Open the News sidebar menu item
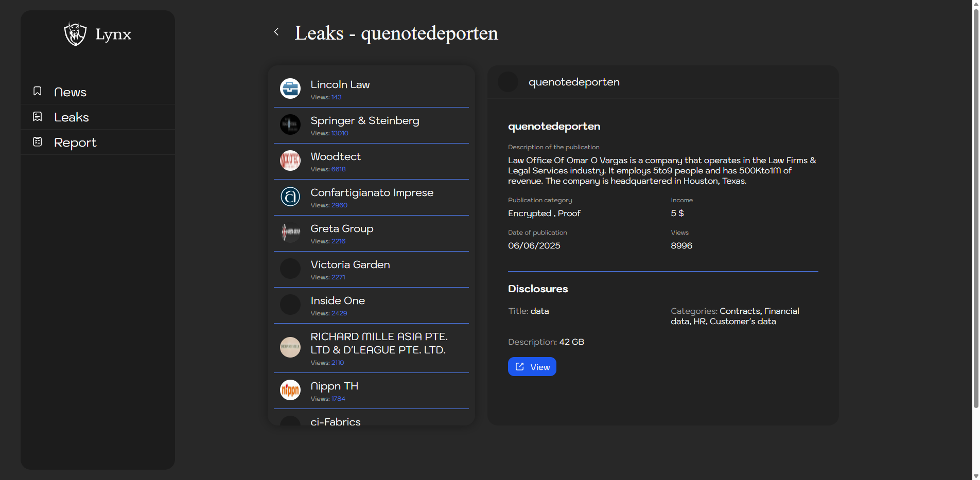Viewport: 980px width, 480px height. point(71,92)
